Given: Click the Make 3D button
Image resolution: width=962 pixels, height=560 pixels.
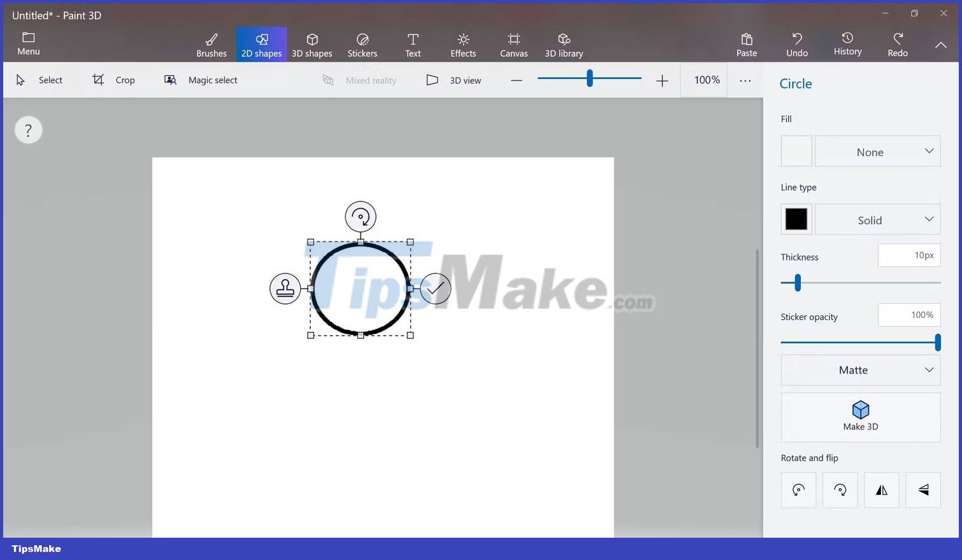Looking at the screenshot, I should click(861, 417).
